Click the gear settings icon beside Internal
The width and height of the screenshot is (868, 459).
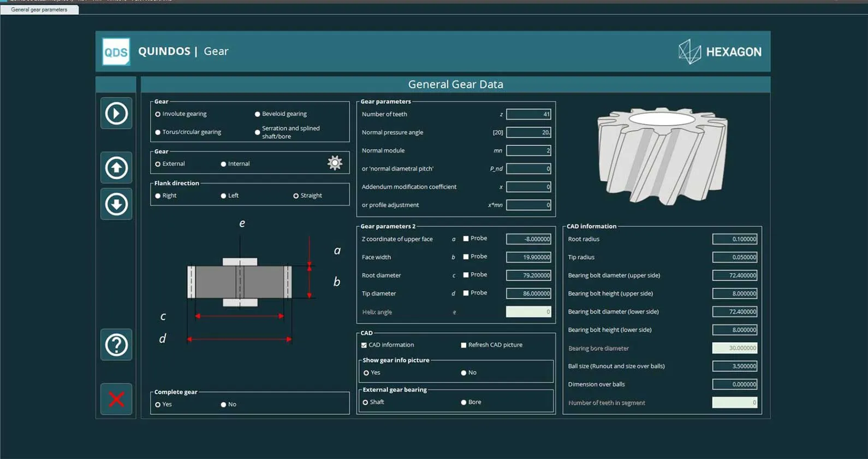pos(335,163)
